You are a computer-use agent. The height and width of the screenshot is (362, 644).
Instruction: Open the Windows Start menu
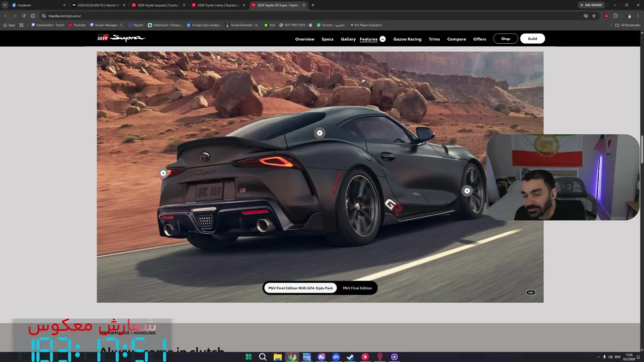[249, 357]
